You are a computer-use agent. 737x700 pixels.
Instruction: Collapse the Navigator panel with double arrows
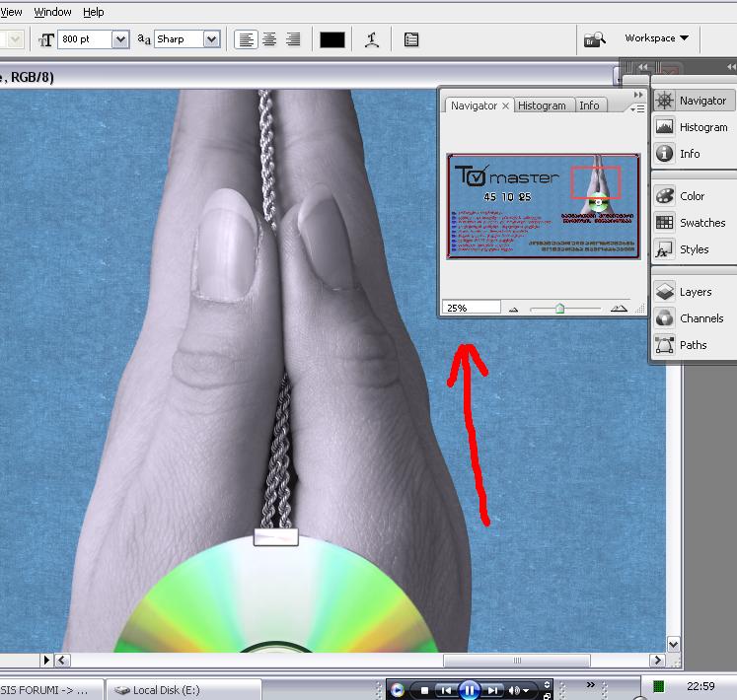(x=637, y=95)
